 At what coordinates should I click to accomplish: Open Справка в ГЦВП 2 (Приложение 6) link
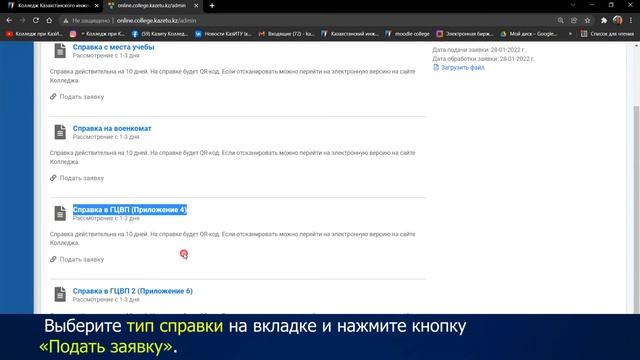tap(133, 291)
